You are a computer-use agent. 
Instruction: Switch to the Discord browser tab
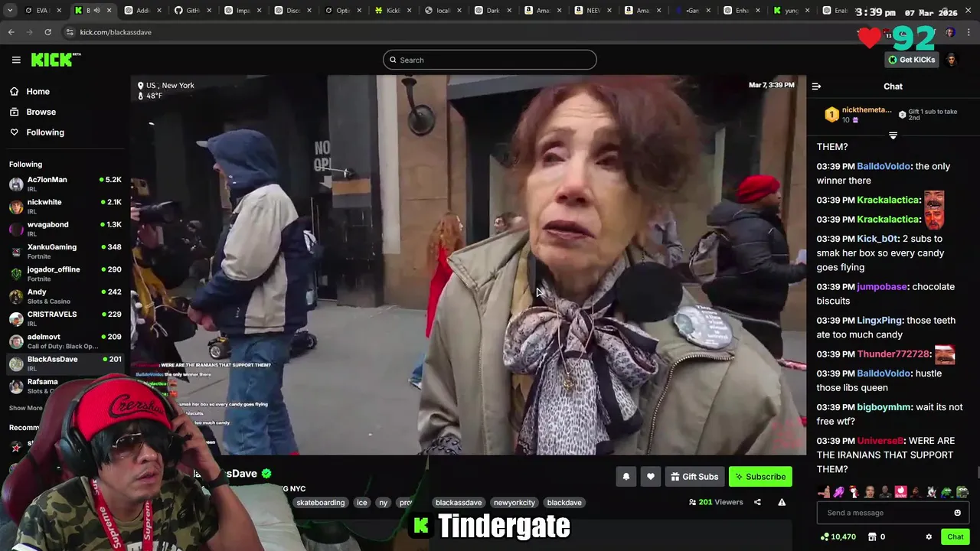pos(293,10)
